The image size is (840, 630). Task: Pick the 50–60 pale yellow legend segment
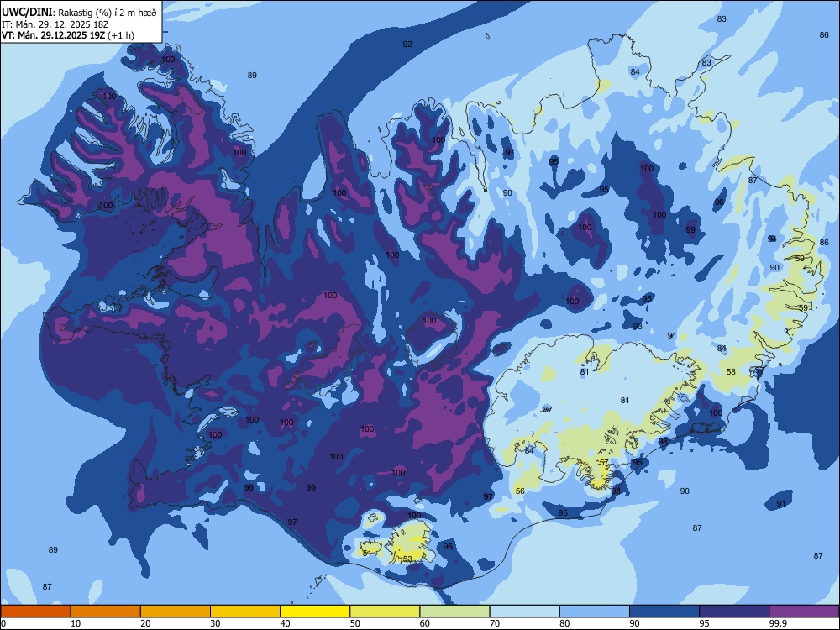[x=385, y=612]
